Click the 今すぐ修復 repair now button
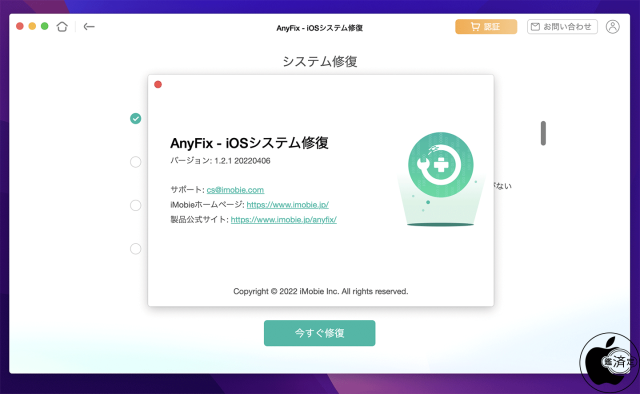640x394 pixels. [320, 333]
